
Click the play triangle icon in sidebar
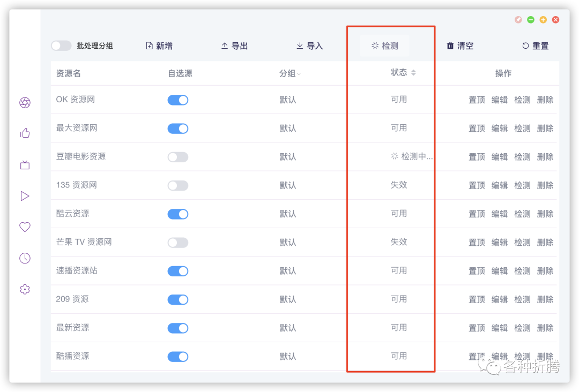tap(25, 195)
